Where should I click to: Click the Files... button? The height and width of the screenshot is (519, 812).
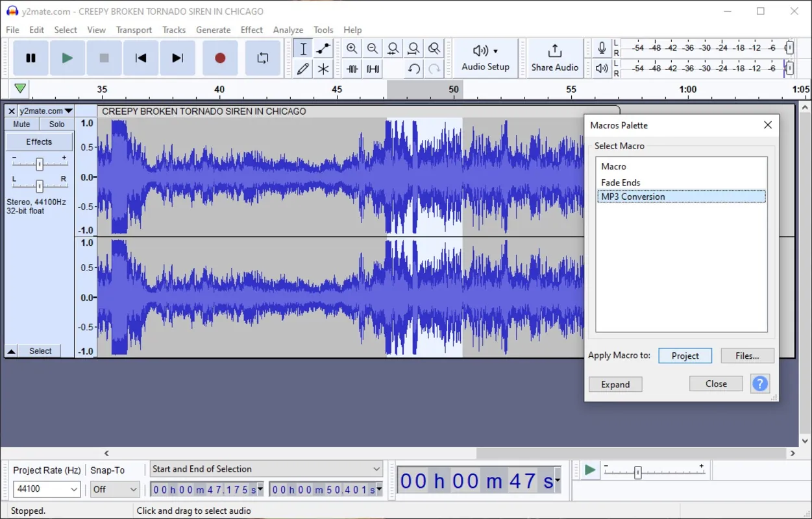click(x=747, y=356)
